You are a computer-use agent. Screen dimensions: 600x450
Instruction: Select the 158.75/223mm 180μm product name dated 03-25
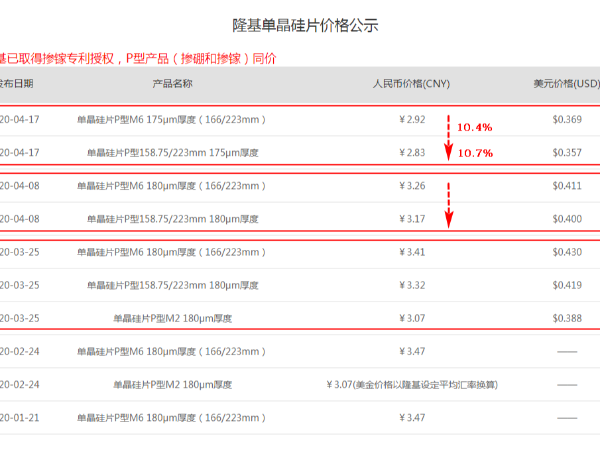173,285
